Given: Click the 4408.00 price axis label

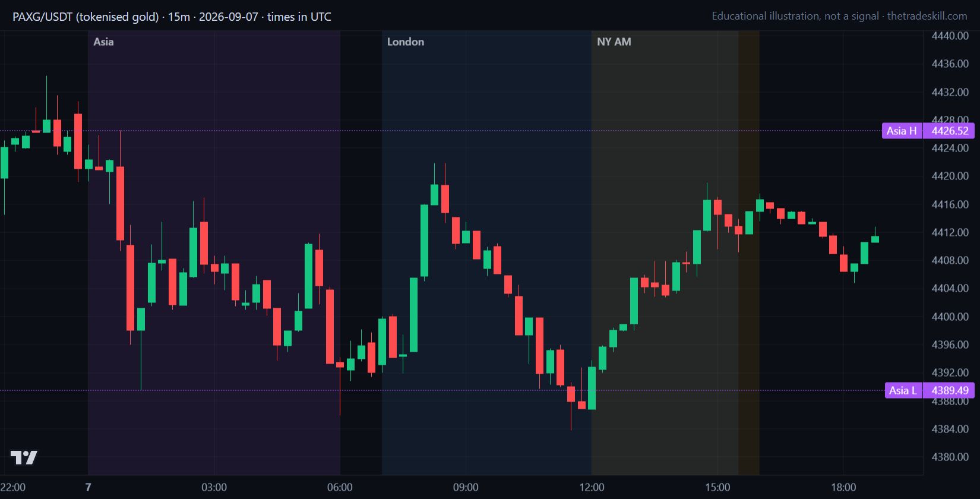Looking at the screenshot, I should [950, 260].
